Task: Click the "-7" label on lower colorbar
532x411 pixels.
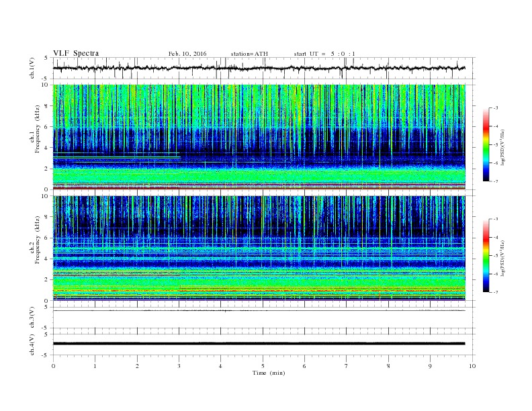Action: [495, 292]
